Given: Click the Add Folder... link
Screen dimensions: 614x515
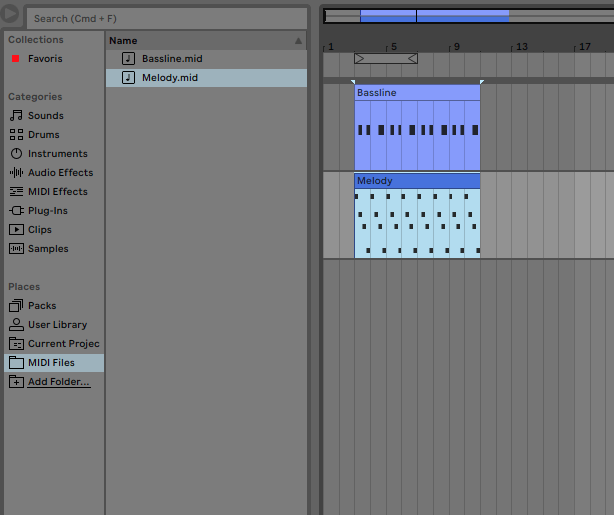Looking at the screenshot, I should coord(59,382).
